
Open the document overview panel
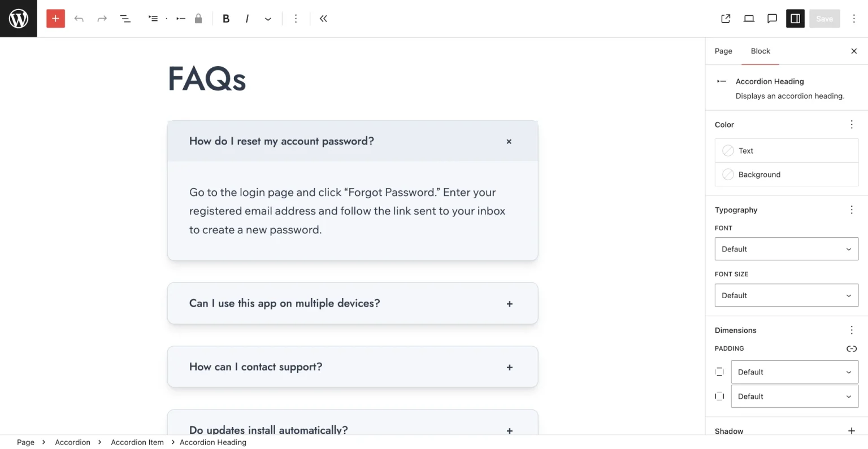[125, 18]
